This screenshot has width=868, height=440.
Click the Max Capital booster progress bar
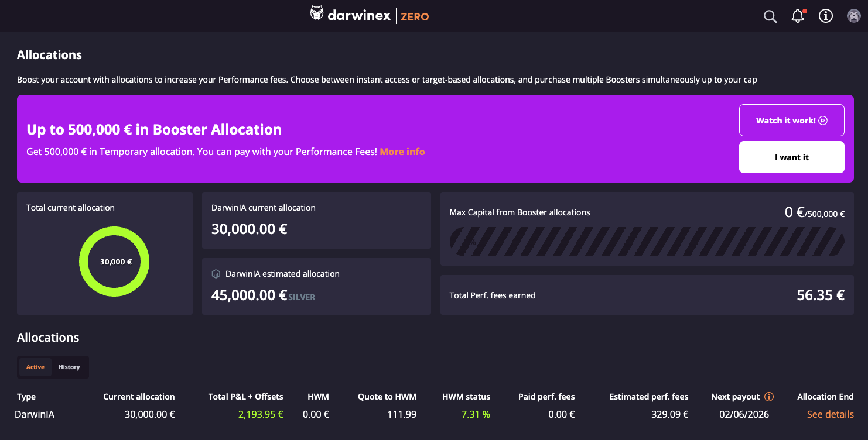coord(647,242)
